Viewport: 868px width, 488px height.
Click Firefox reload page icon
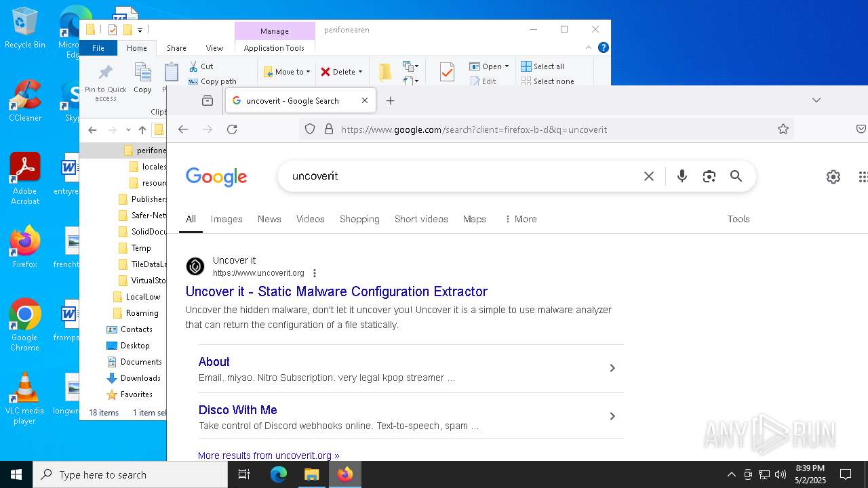pyautogui.click(x=232, y=129)
